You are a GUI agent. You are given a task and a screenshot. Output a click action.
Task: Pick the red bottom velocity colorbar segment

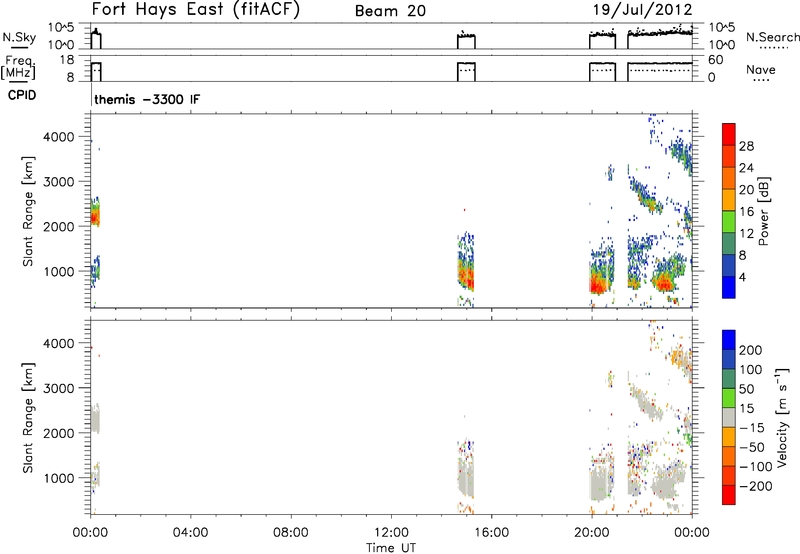point(729,495)
